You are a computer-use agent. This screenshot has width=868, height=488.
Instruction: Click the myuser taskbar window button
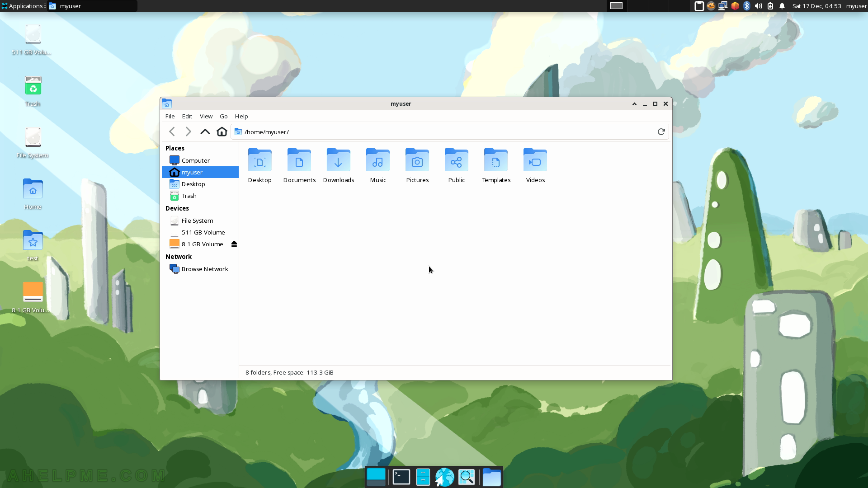tap(92, 6)
